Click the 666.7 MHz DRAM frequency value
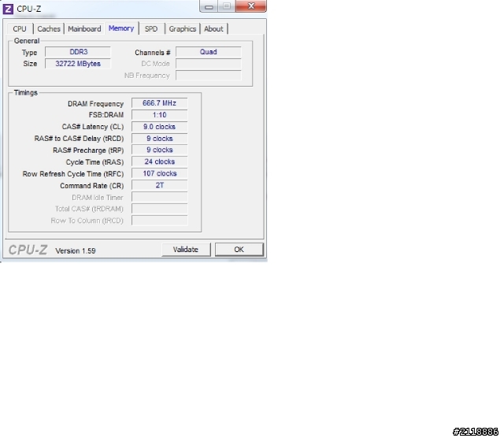 click(x=159, y=103)
